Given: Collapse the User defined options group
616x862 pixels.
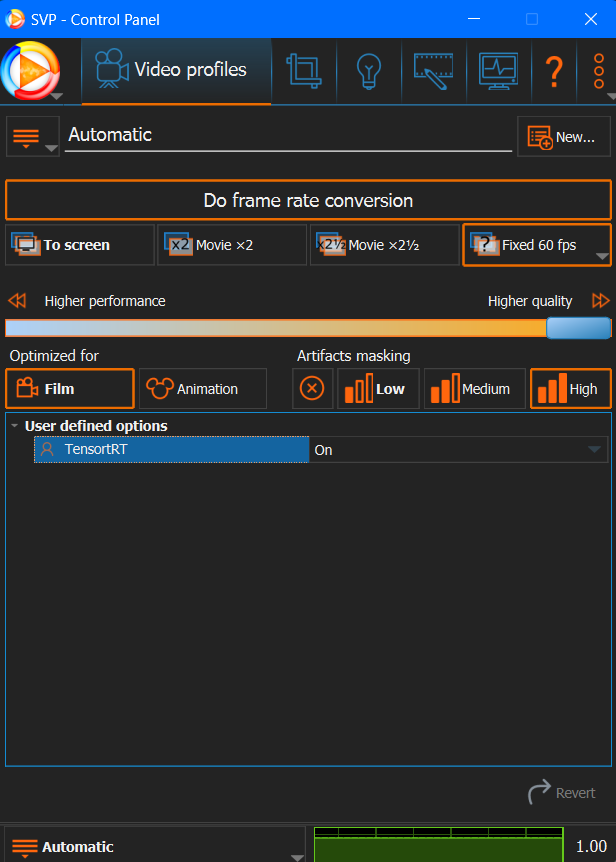Looking at the screenshot, I should [x=15, y=426].
